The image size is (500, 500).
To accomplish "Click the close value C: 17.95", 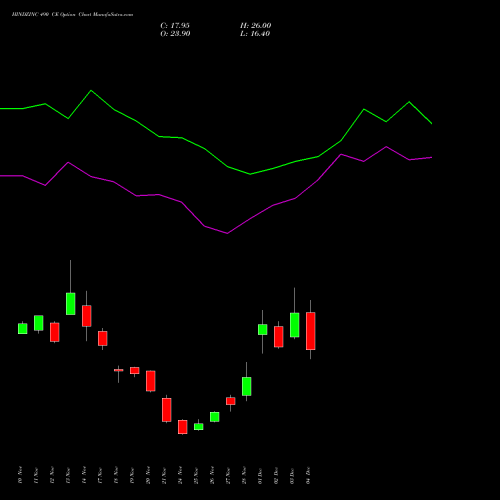I will tap(175, 26).
